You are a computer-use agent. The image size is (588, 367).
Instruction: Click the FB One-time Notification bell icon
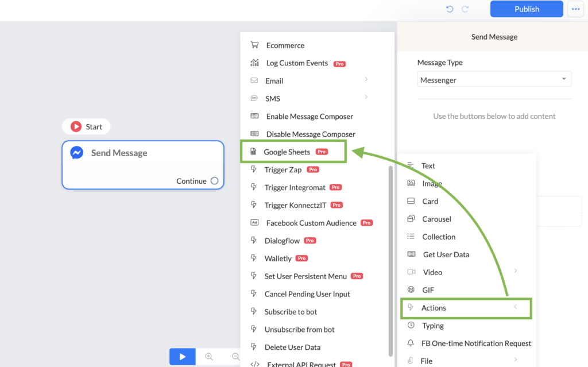pos(411,343)
